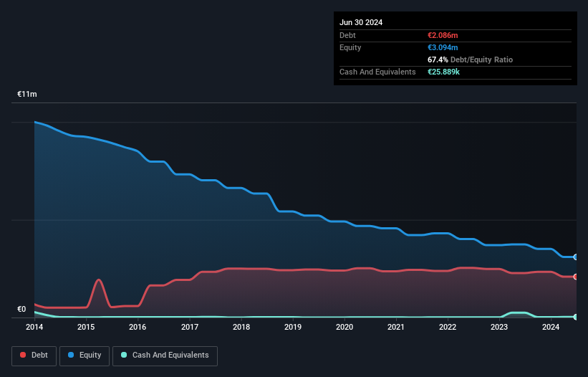Click the 2020 x-axis label

point(344,327)
